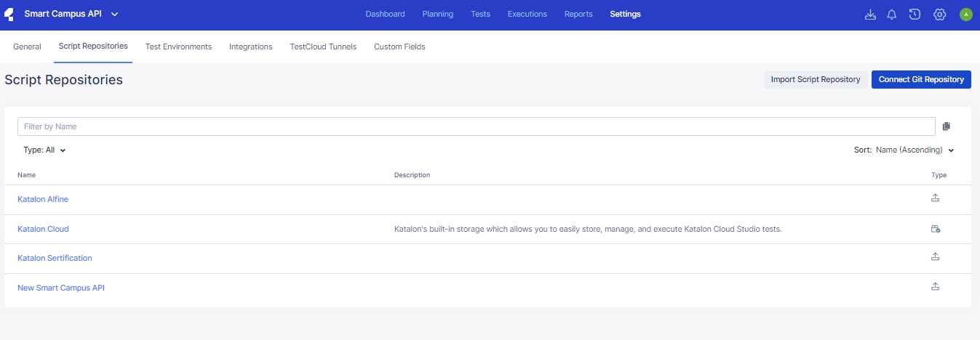The image size is (980, 340).
Task: Open the Tests menu
Action: tap(480, 15)
